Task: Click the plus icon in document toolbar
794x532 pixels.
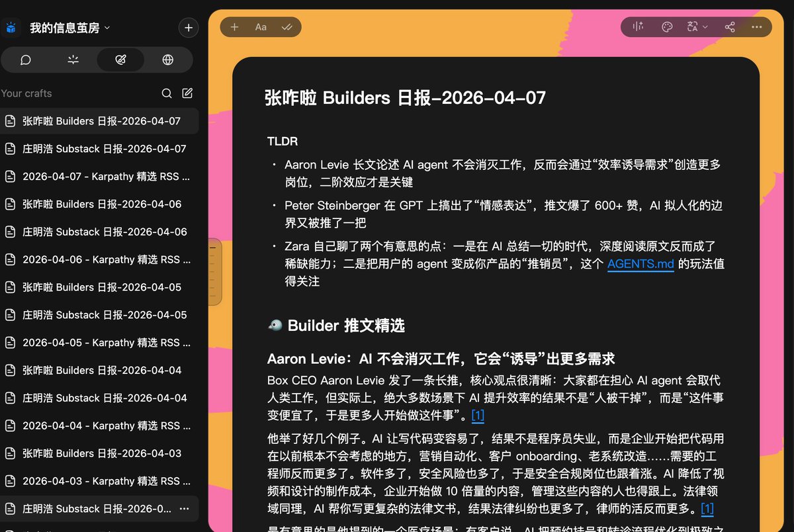Action: [234, 27]
